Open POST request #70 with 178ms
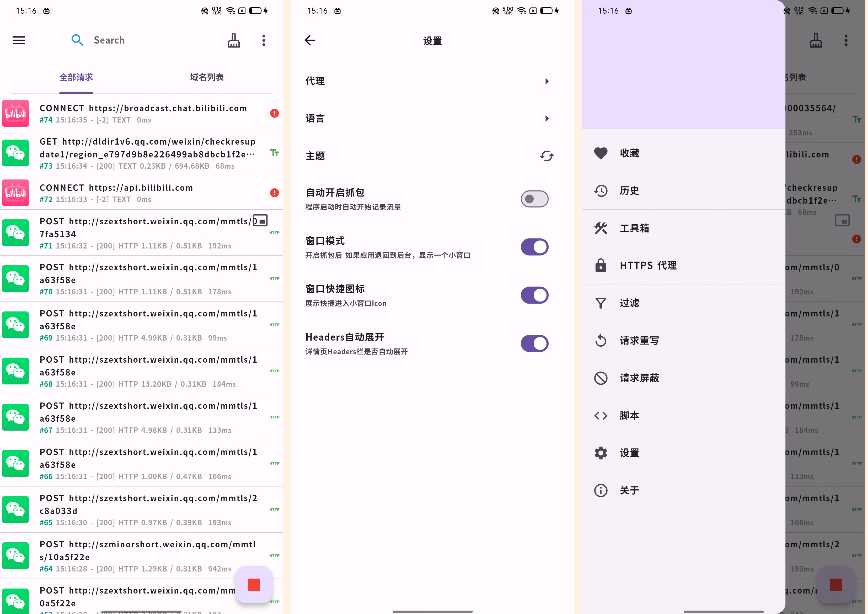Image resolution: width=868 pixels, height=614 pixels. 142,279
